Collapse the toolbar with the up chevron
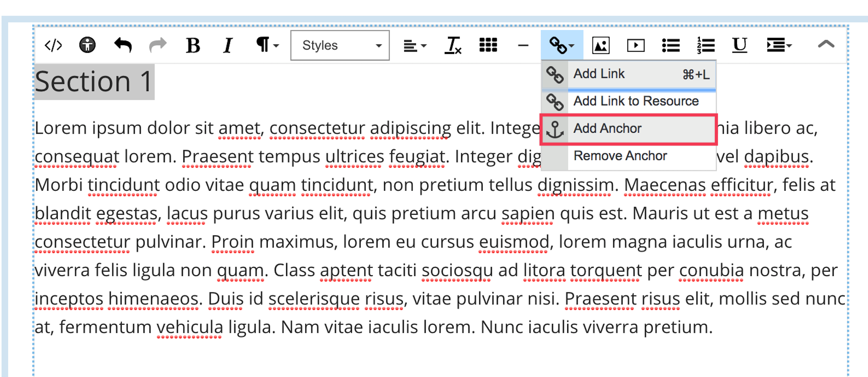 click(826, 44)
